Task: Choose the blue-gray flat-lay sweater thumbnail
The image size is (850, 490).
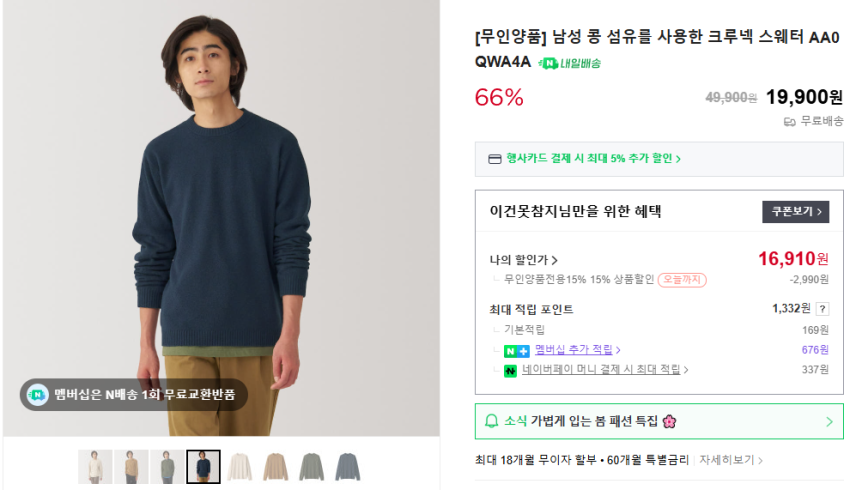Action: pos(347,467)
